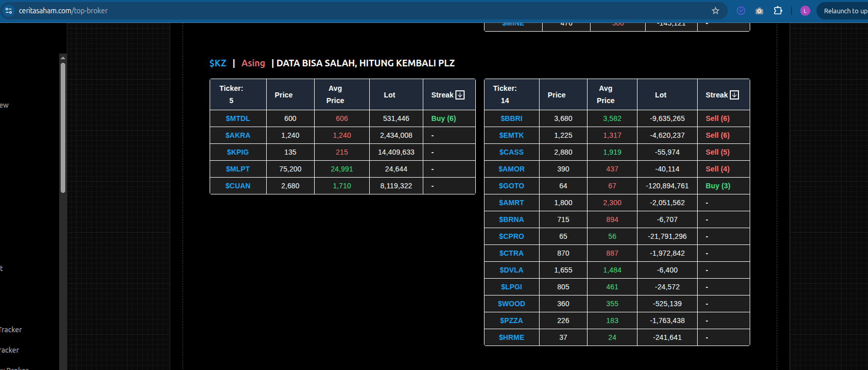Open the $CTRA ticker link
This screenshot has height=370, width=868.
[x=512, y=253]
